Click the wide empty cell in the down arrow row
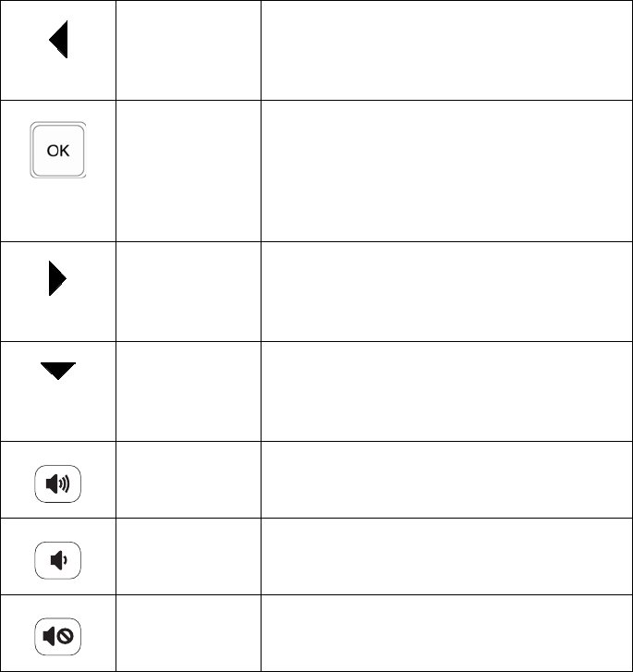 (447, 392)
